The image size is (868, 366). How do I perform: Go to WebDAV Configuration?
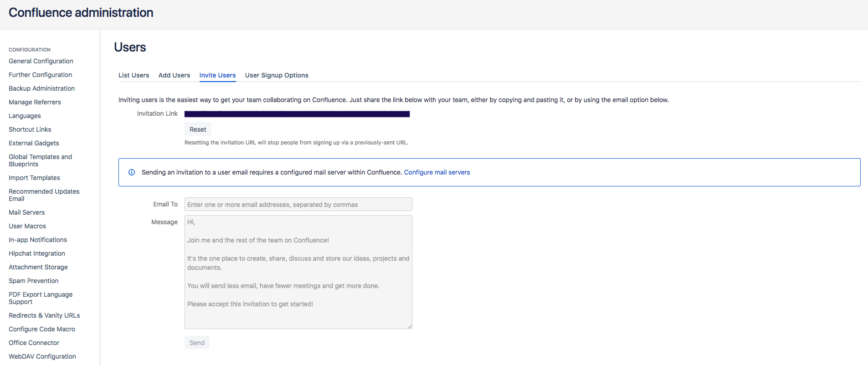pos(42,356)
